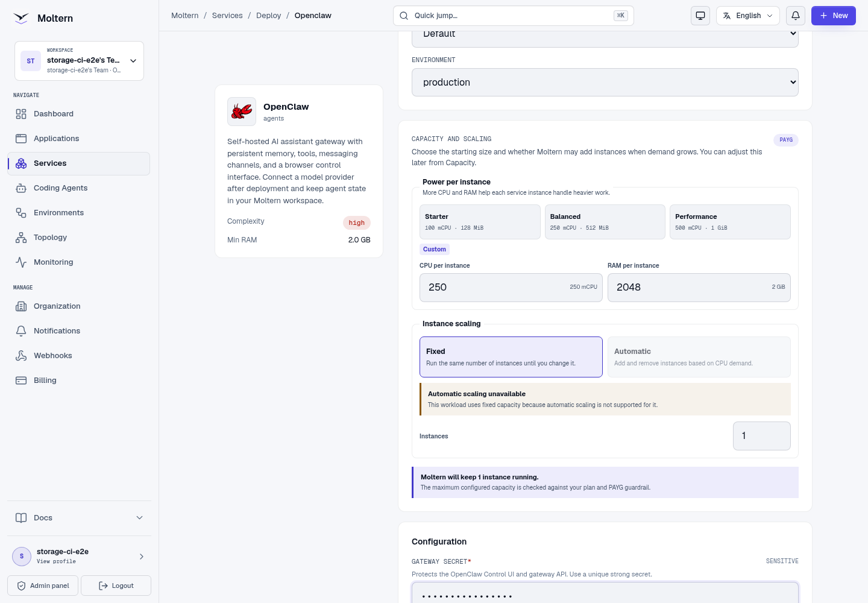Image resolution: width=868 pixels, height=603 pixels.
Task: Click the New button
Action: click(834, 16)
